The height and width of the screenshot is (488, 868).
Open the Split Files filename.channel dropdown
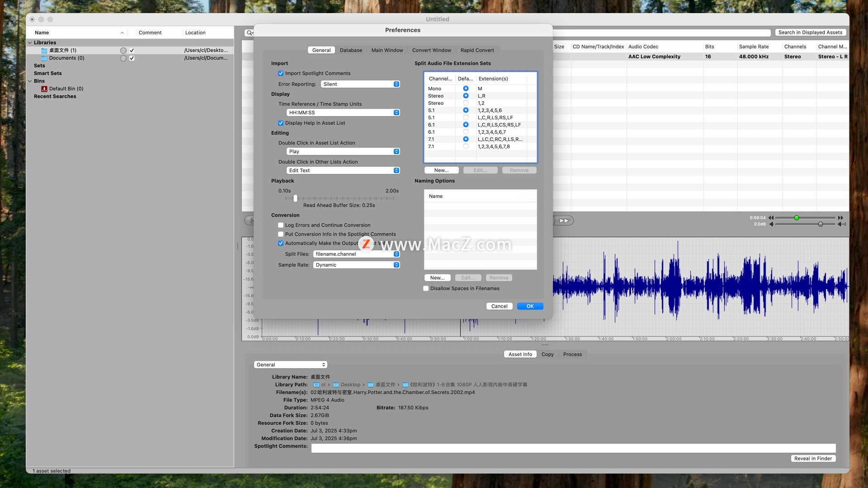[x=357, y=254]
